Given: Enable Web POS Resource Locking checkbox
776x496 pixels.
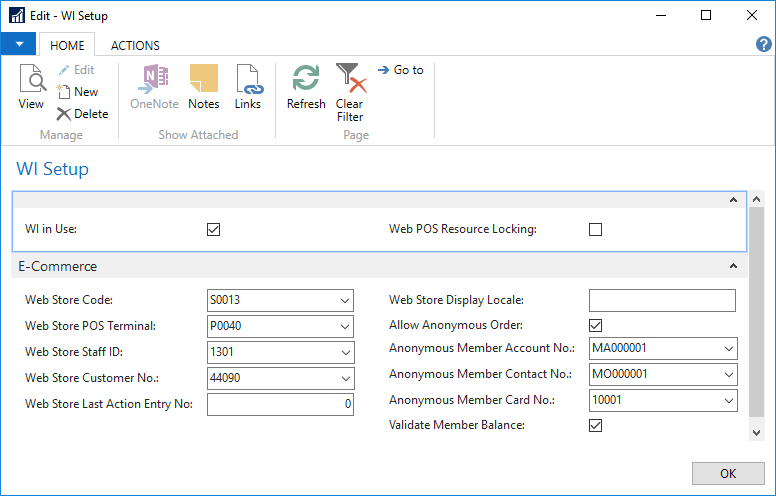Looking at the screenshot, I should 596,229.
